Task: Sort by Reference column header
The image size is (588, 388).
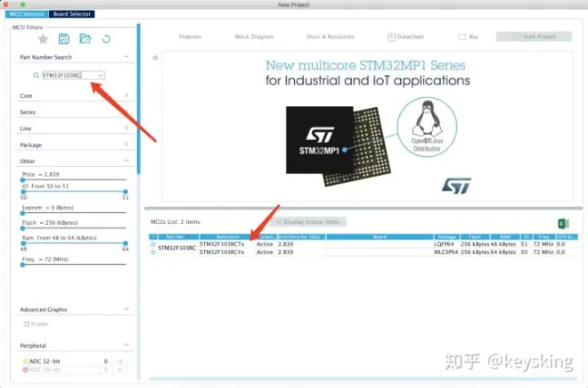Action: tap(227, 236)
